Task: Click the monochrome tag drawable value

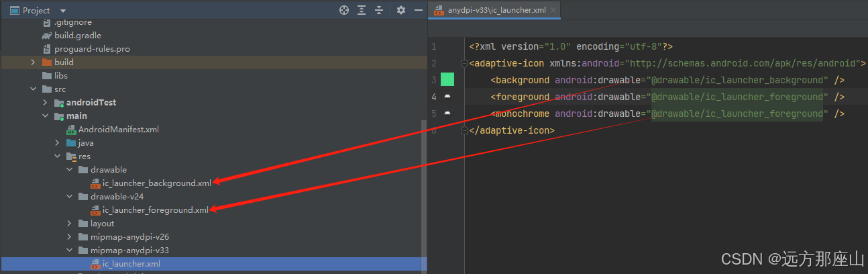Action: (737, 113)
